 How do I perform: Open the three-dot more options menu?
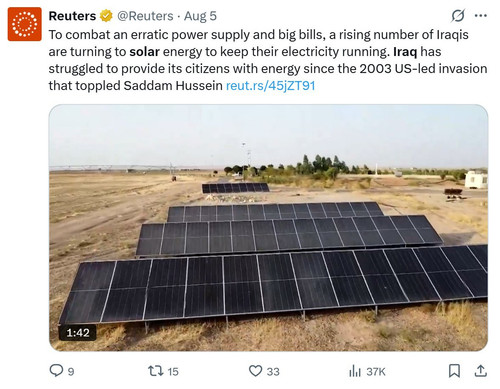480,16
